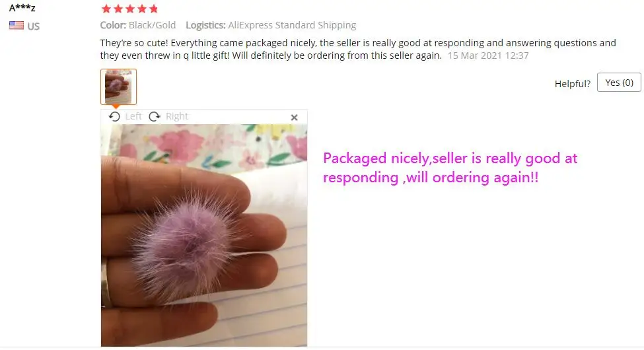Viewport: 644px width, 350px height.
Task: Click the enlarged purple pompom photo
Action: coord(203,235)
